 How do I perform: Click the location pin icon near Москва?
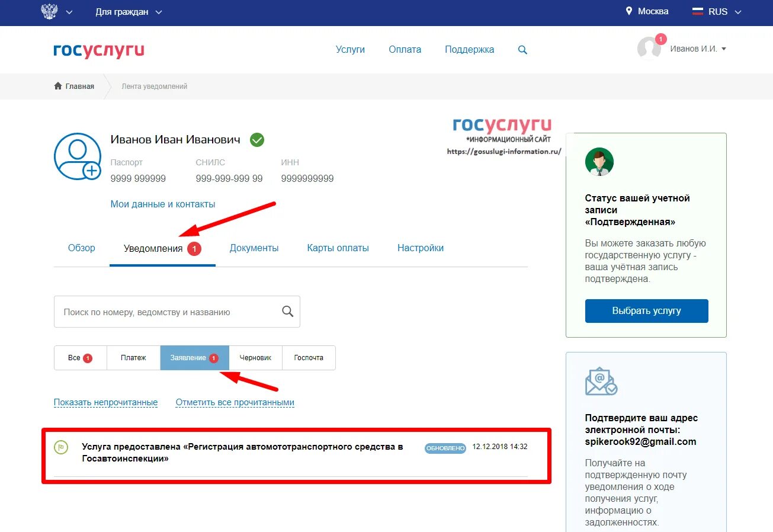point(629,11)
